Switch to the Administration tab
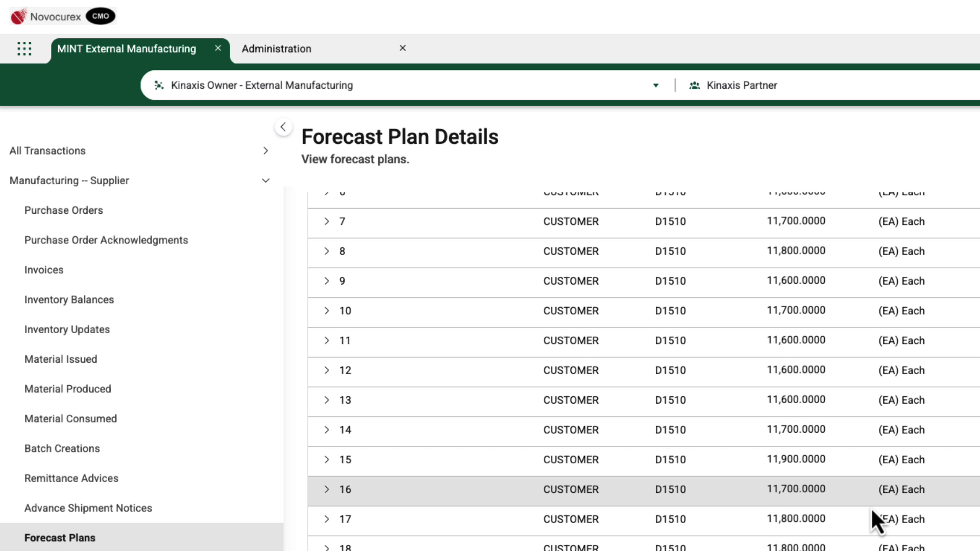Viewport: 980px width, 551px height. 276,48
